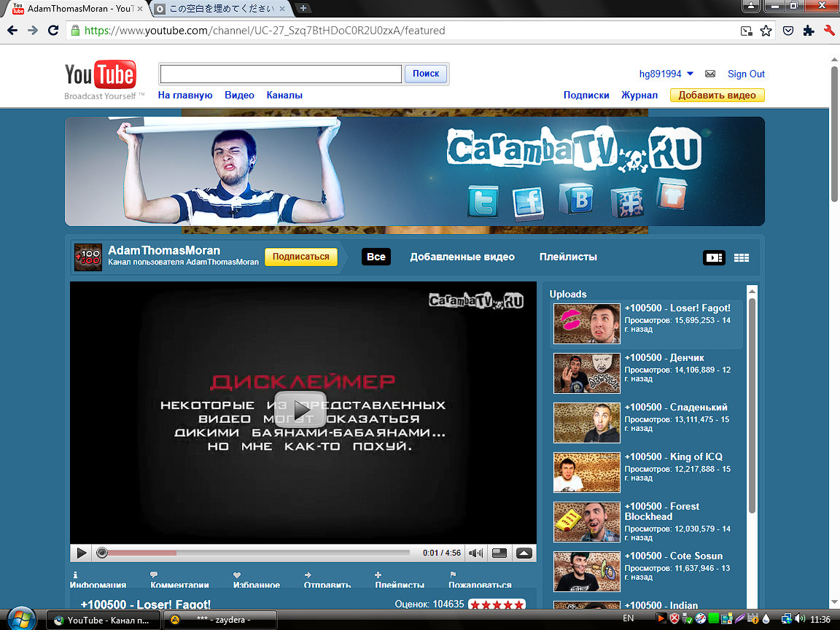
Task: Play the video using the big center play button
Action: [300, 410]
